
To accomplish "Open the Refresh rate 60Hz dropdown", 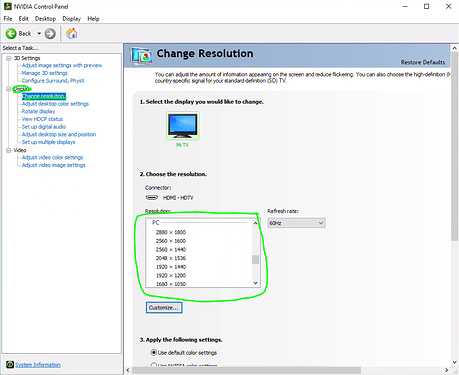I will tap(296, 223).
